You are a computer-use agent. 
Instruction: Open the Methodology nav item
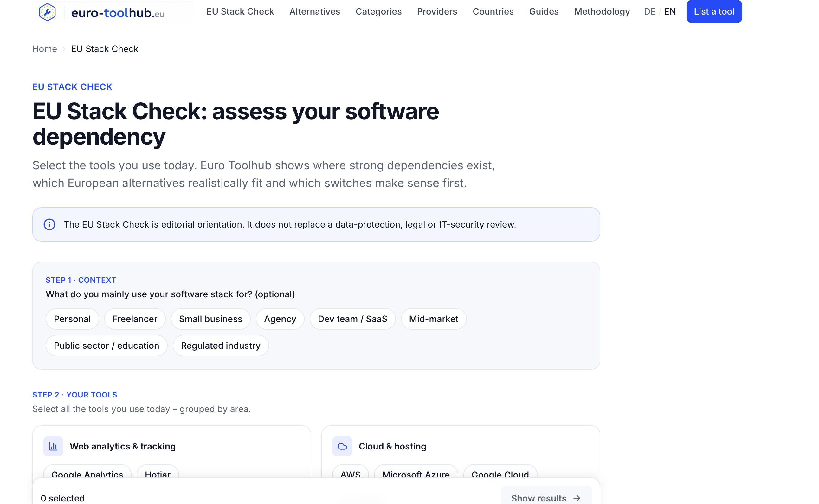coord(602,11)
